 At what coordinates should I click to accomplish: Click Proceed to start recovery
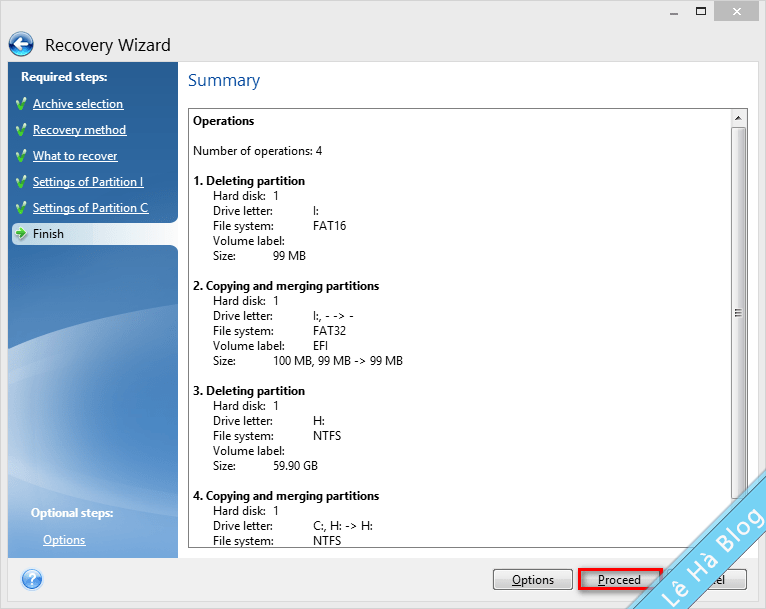pos(619,580)
